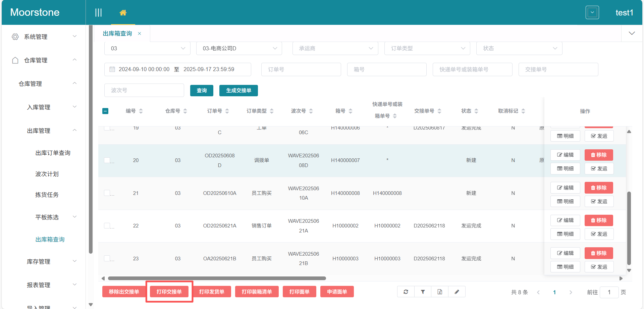Toggle the select-all checkbox in table header
The width and height of the screenshot is (644, 309).
point(105,111)
